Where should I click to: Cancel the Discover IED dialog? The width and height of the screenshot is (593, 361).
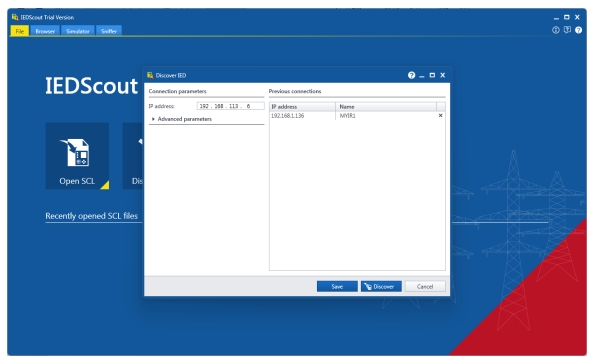tap(425, 287)
